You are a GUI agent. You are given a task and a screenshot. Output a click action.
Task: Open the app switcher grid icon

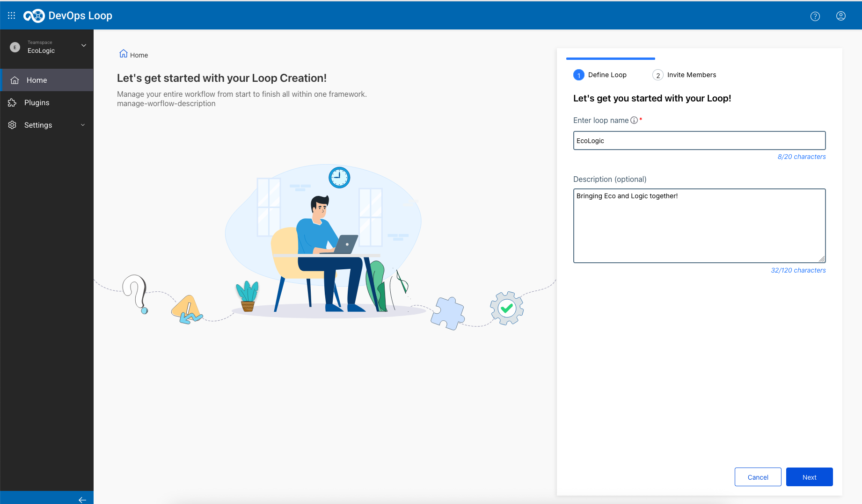(12, 15)
